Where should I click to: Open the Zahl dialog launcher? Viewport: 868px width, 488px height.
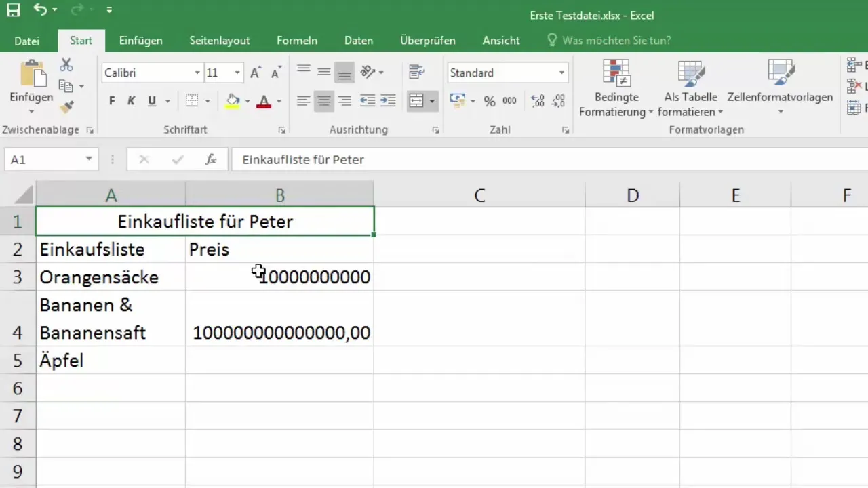tap(565, 130)
